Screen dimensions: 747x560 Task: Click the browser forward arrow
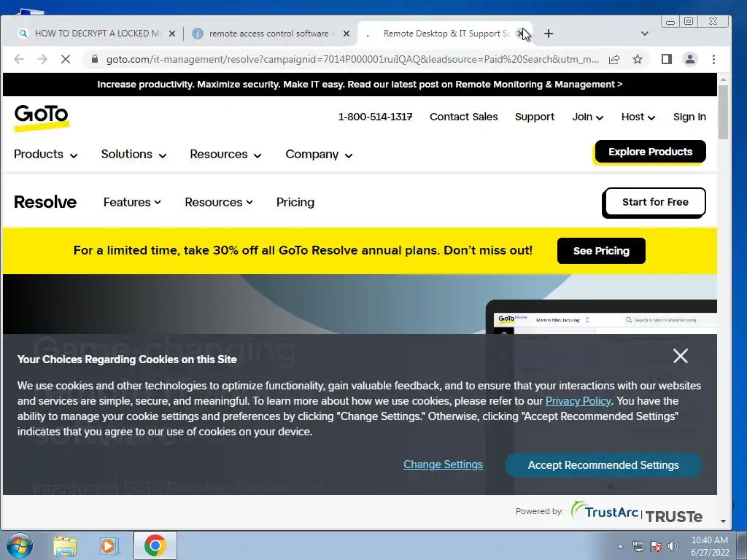coord(42,59)
